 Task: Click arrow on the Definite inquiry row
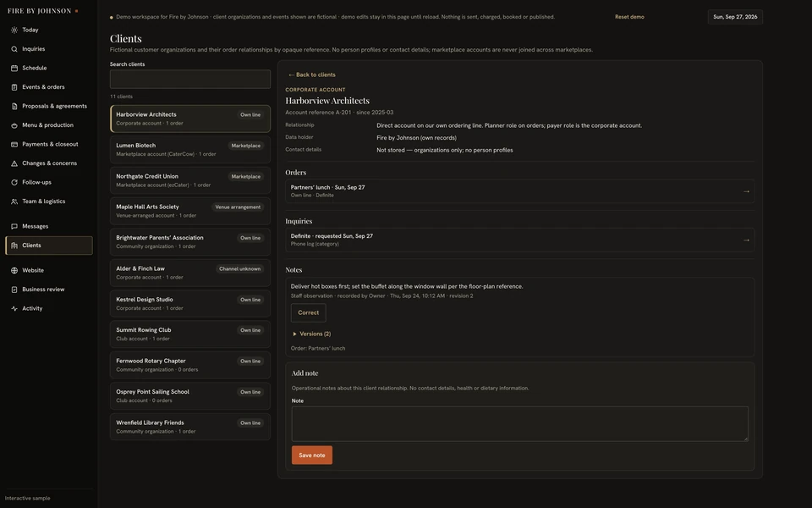point(746,240)
